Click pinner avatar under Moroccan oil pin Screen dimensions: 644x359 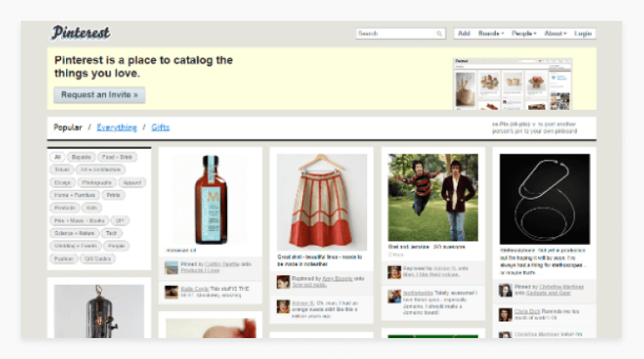pos(171,268)
